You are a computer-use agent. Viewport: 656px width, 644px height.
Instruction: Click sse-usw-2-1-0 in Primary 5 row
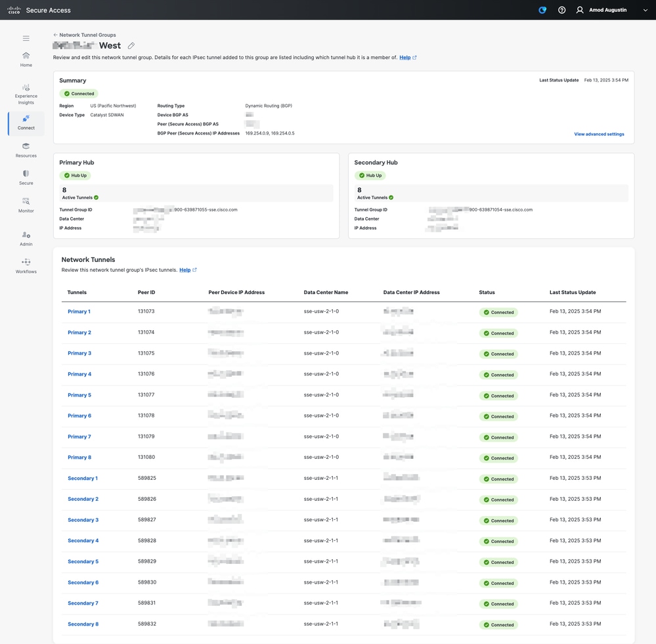point(321,395)
